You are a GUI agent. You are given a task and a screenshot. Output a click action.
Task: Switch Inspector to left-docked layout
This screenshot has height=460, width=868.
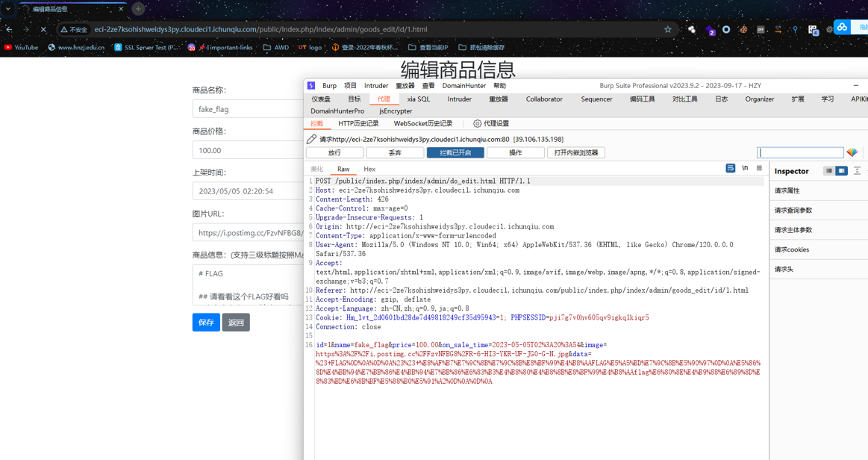[828, 171]
